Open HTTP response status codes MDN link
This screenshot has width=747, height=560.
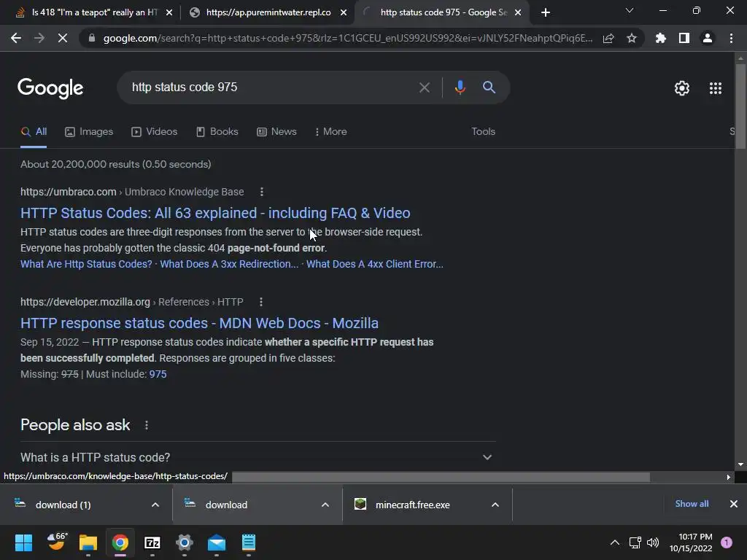[199, 323]
